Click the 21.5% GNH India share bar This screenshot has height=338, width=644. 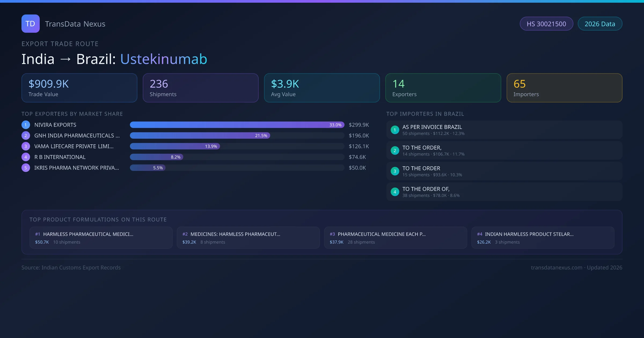[200, 135]
